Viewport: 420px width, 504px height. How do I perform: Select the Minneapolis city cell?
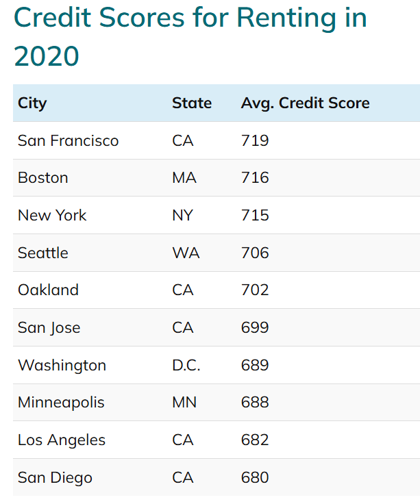coord(61,403)
